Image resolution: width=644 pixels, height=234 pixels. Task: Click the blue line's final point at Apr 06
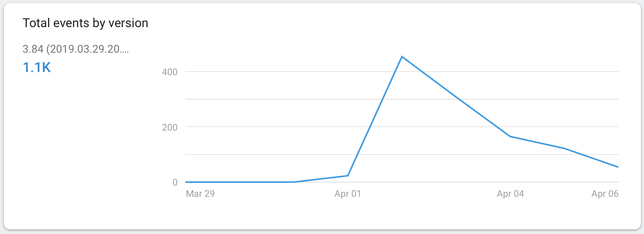tap(618, 167)
